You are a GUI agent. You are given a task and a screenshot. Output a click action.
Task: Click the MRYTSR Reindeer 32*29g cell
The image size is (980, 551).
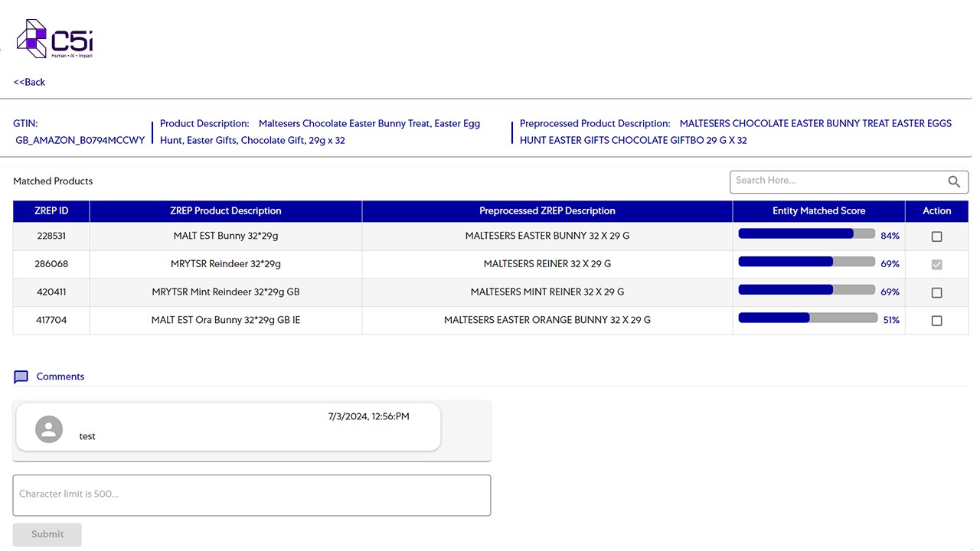(226, 264)
